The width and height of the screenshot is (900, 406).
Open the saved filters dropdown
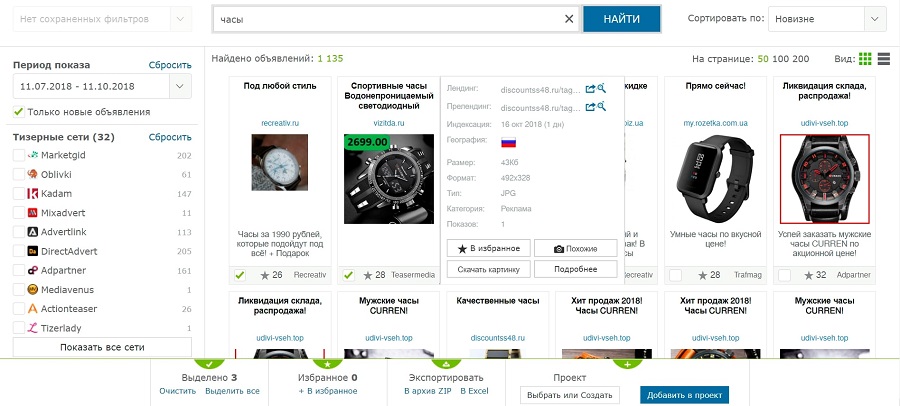[181, 19]
